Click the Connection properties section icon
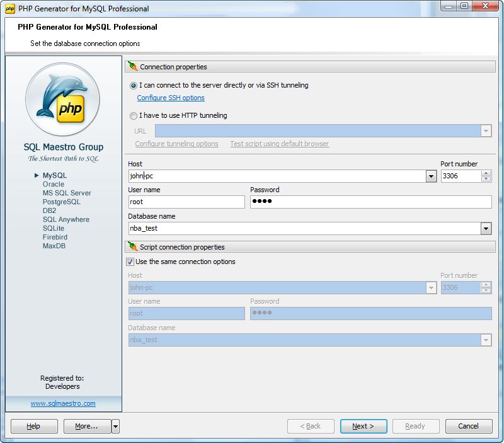 (x=132, y=66)
